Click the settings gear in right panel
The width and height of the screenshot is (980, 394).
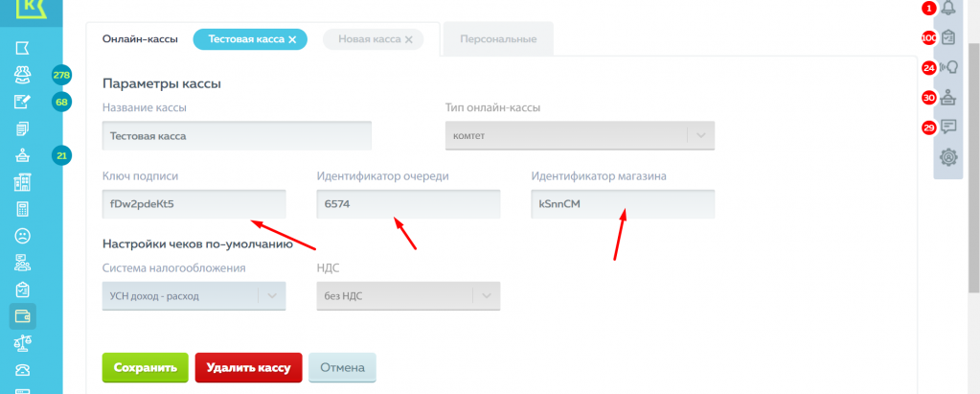click(x=948, y=156)
